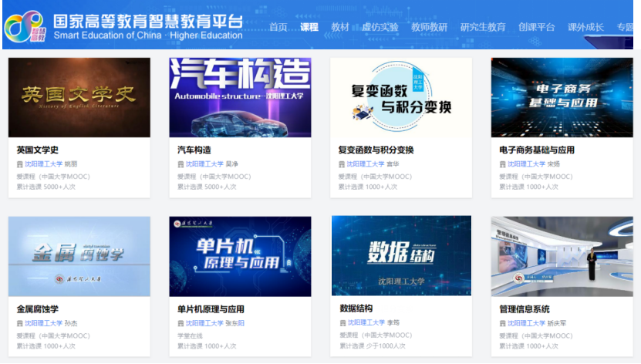Viewport: 641px width, 364px height.
Task: Click 沈阳理工大学 link under 数据结构
Action: click(x=366, y=322)
